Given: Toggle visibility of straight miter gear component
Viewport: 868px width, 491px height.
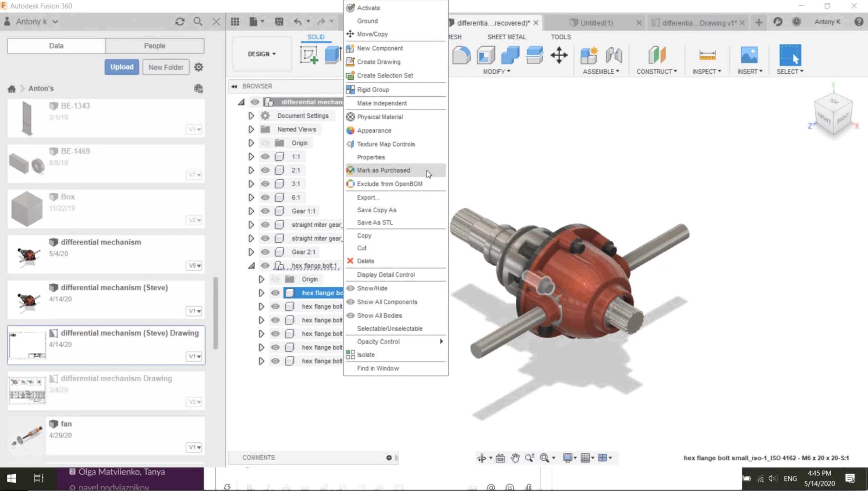Looking at the screenshot, I should (x=264, y=224).
